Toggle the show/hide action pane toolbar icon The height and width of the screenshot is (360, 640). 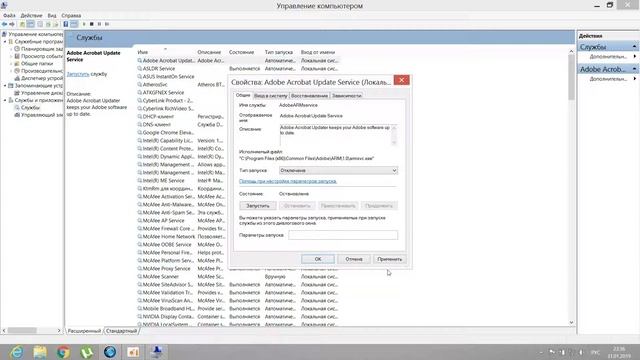[x=74, y=24]
